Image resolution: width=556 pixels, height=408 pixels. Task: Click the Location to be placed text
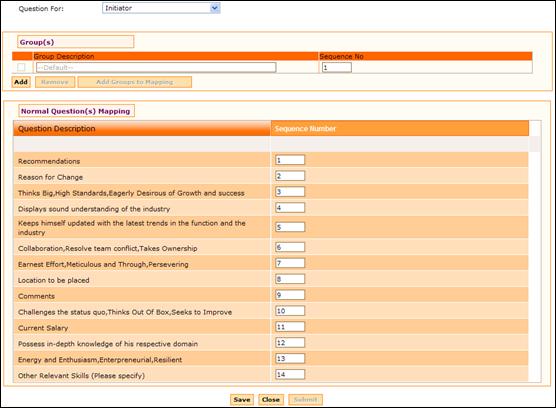click(54, 280)
